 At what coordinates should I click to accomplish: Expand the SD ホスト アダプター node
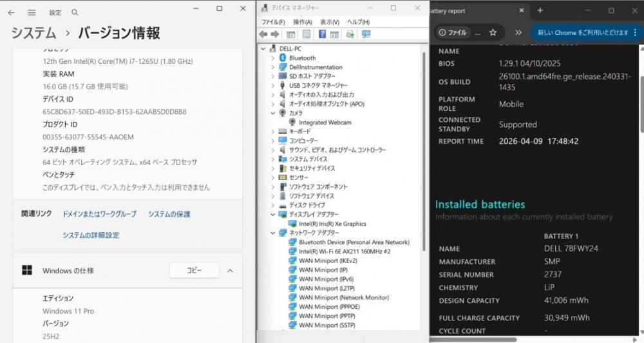tap(273, 76)
